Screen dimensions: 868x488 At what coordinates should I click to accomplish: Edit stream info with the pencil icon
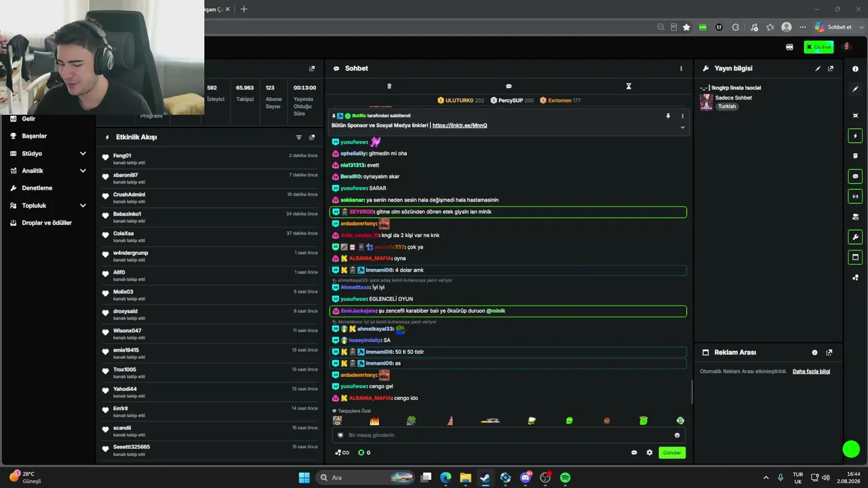coord(818,68)
